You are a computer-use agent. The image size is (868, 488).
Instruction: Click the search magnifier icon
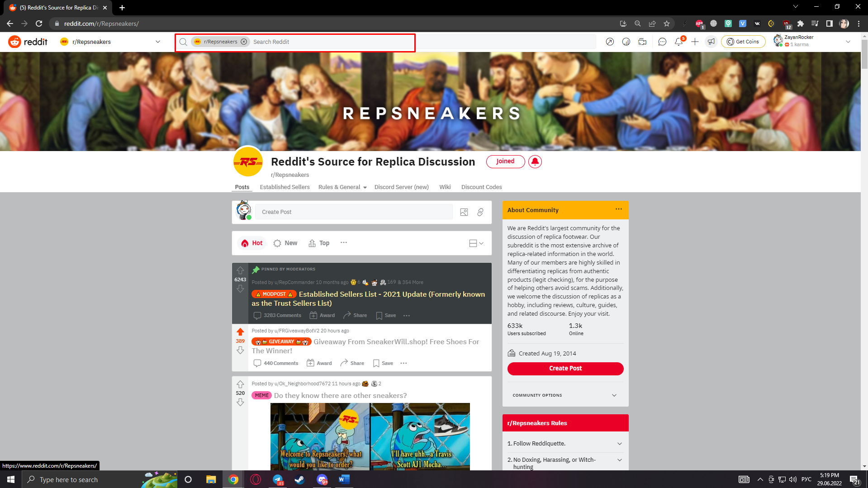[x=183, y=42]
